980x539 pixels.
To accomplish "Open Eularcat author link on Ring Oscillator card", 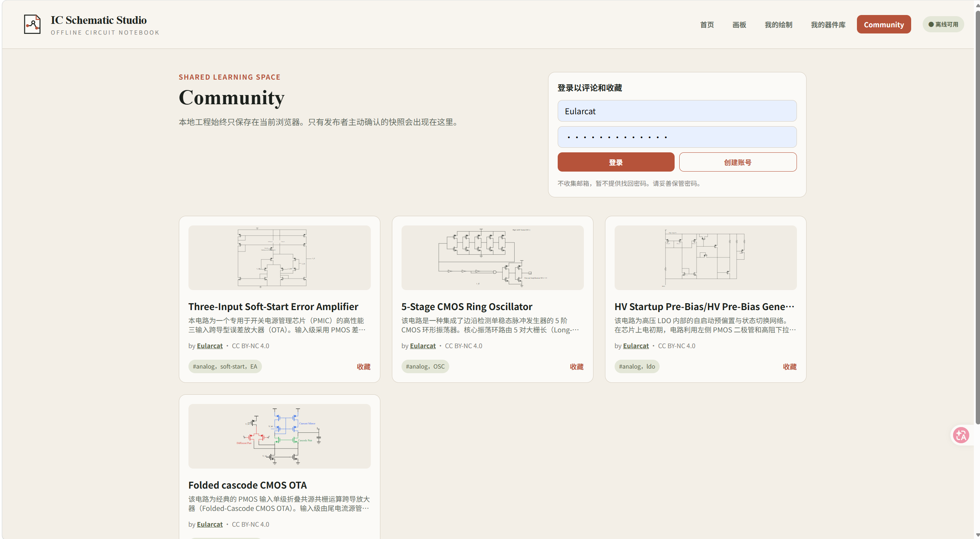I will [423, 346].
